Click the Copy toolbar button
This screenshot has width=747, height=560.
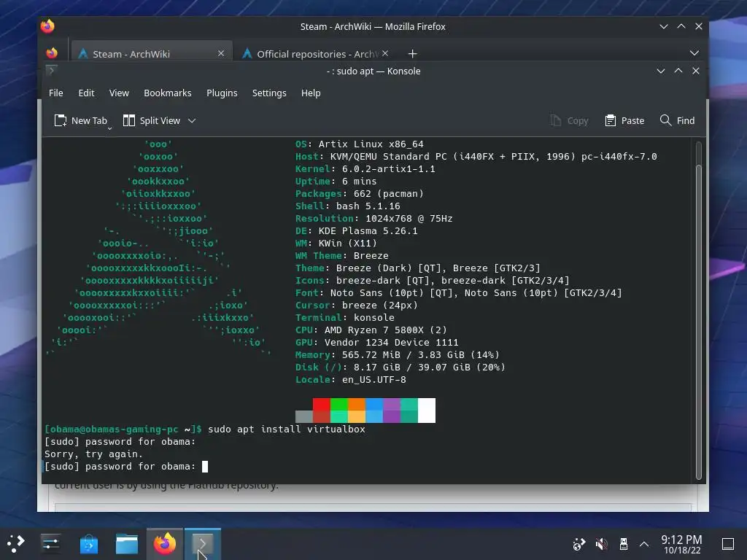[x=569, y=120]
